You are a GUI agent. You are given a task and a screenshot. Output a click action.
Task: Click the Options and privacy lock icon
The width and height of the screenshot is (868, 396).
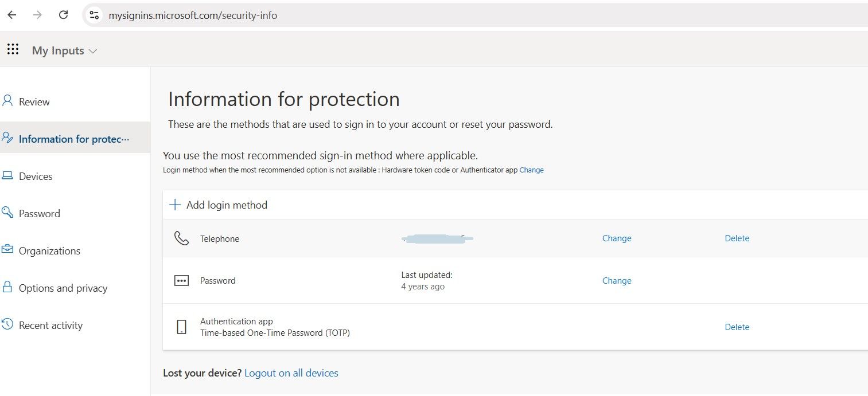[x=7, y=288]
